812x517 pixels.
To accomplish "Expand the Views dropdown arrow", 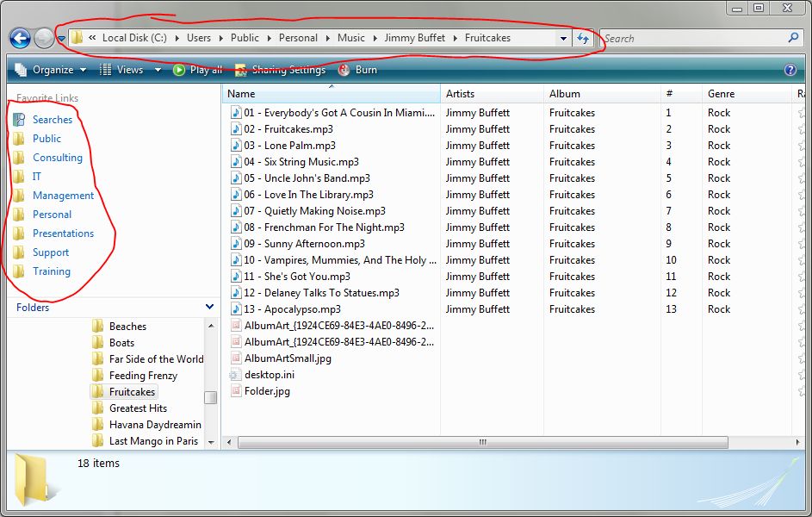I will (158, 70).
